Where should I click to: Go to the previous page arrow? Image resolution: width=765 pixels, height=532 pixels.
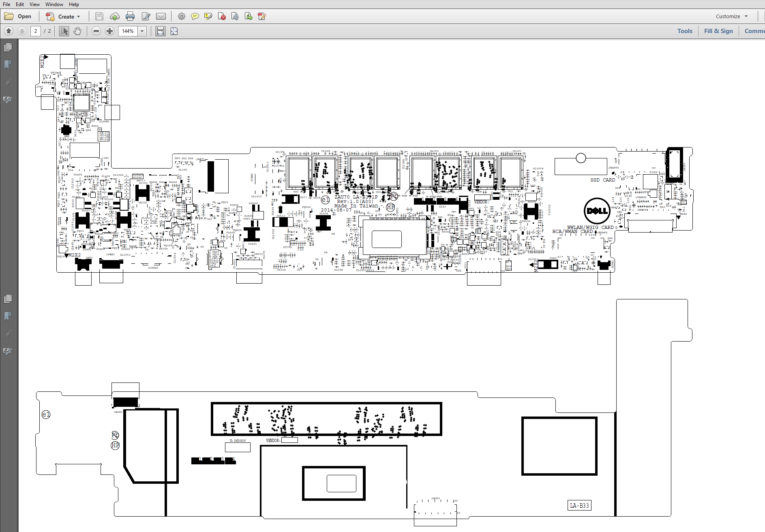(x=9, y=31)
